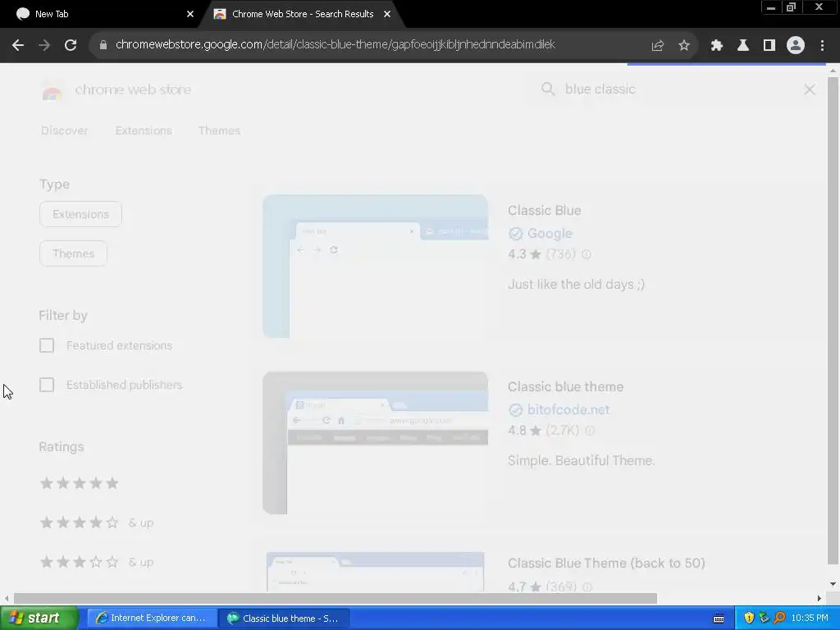
Task: Select Chrome Web Store - Search Results tab
Action: 302,15
